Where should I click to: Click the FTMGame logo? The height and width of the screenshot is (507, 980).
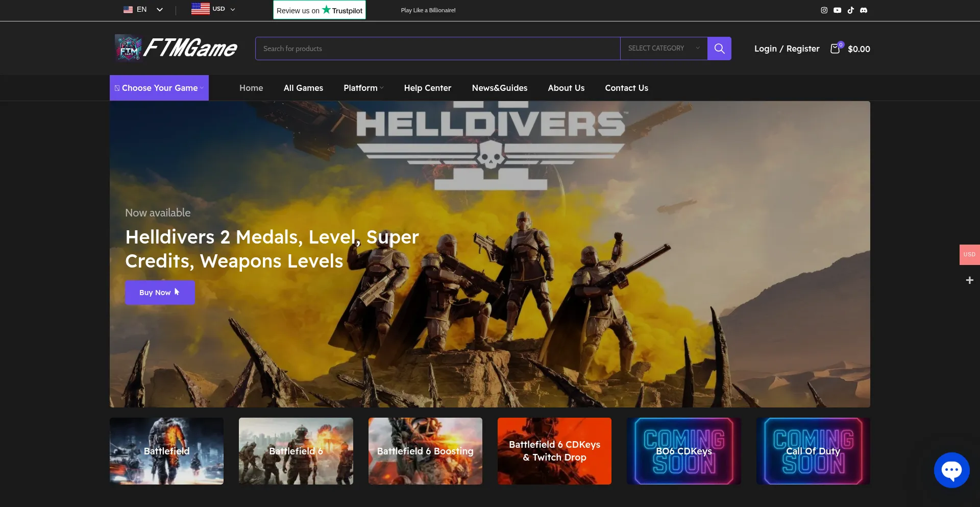coord(176,49)
